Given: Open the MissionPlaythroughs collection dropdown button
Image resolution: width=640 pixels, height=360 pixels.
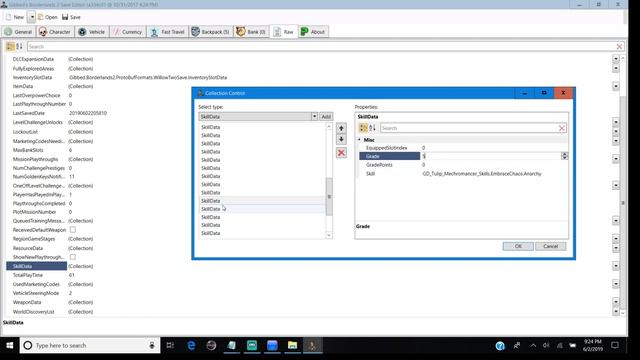Looking at the screenshot, I should click(616, 159).
